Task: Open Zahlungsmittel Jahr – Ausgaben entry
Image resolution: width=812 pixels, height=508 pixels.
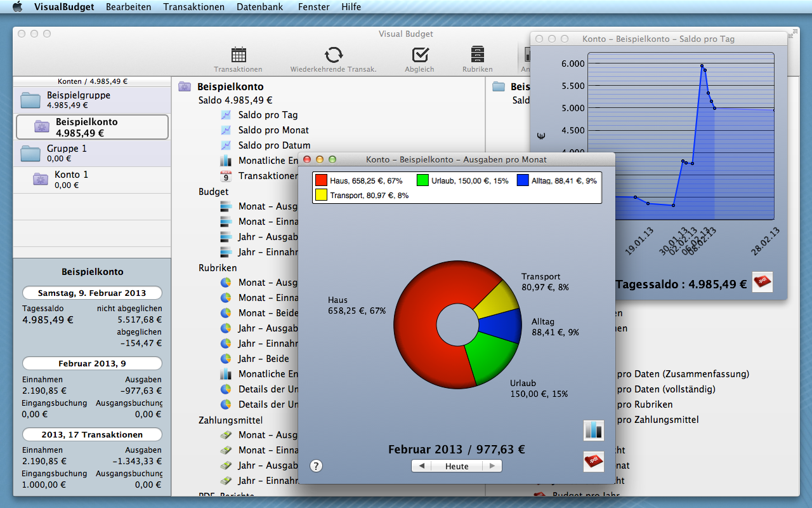Action: click(x=259, y=465)
